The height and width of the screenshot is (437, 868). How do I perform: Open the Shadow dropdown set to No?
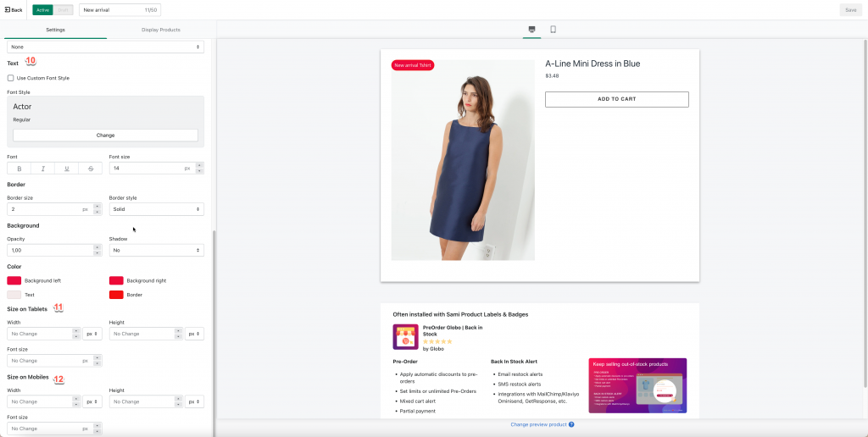pos(156,250)
